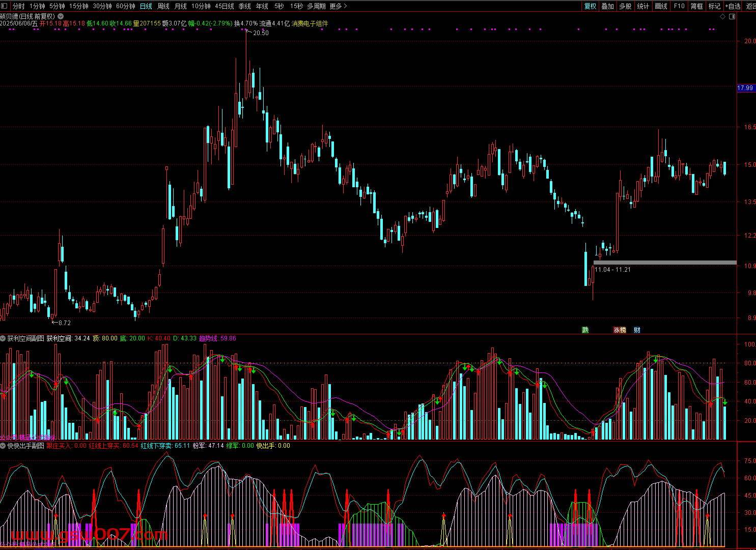Click the 流通4.41亿 float value
Image resolution: width=756 pixels, height=550 pixels.
(274, 23)
